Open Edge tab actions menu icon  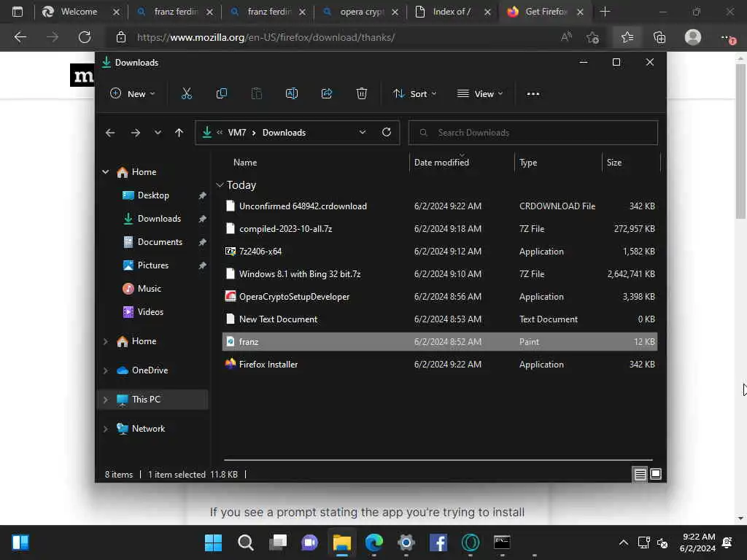tap(18, 12)
